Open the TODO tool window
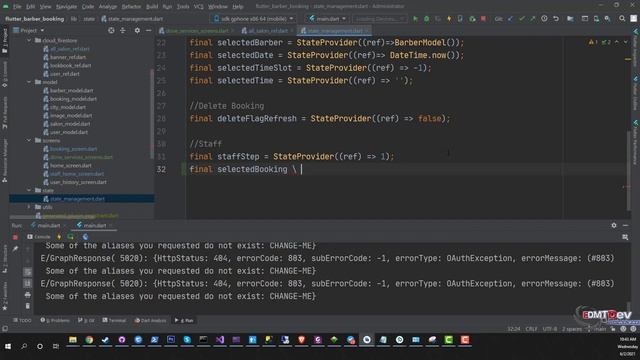 (22, 320)
